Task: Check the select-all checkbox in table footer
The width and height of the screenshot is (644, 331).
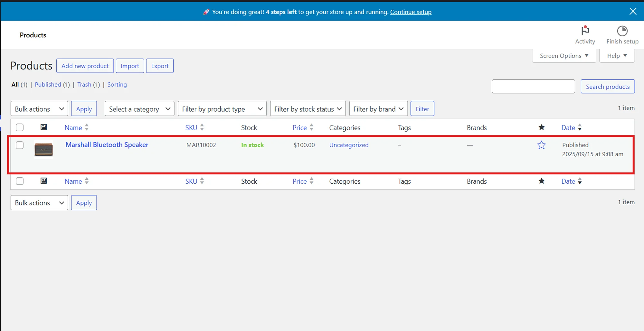Action: pyautogui.click(x=20, y=181)
